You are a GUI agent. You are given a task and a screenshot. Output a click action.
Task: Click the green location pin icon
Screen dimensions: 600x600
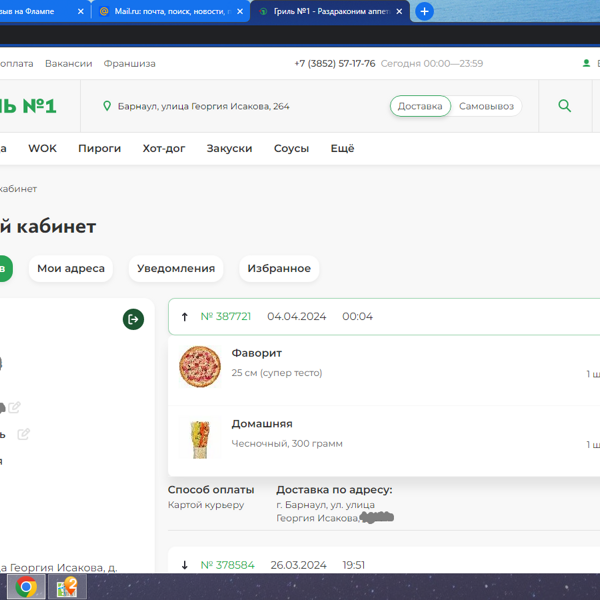coord(107,106)
